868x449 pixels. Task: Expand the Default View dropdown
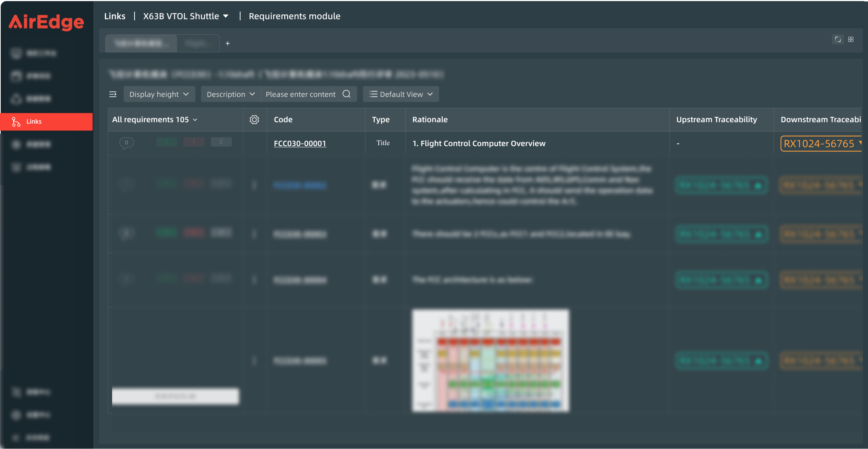(x=401, y=94)
